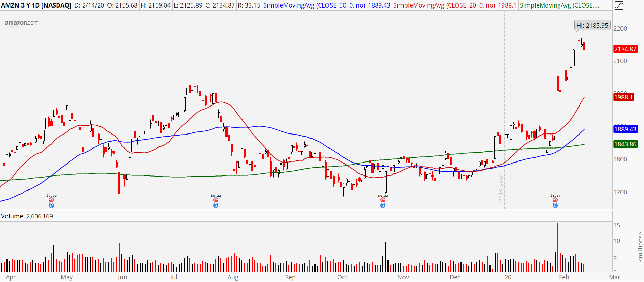
Task: Click the Sep label on time axis
Action: pyautogui.click(x=290, y=277)
